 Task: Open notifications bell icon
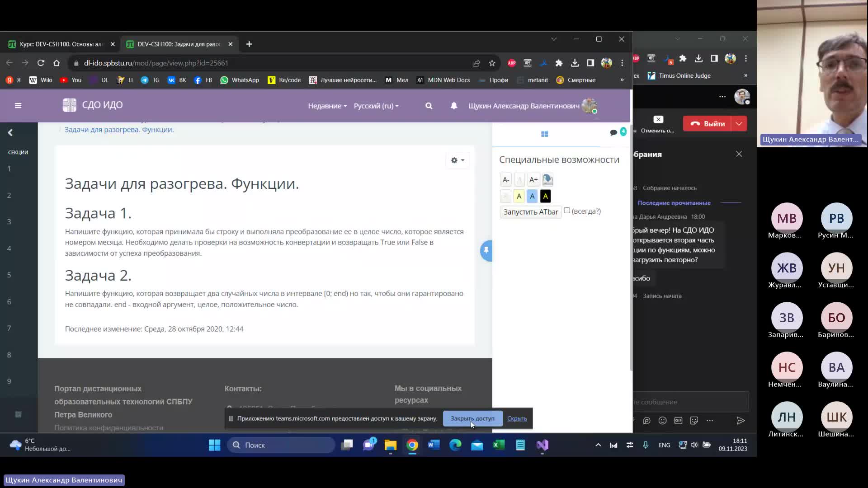tap(454, 106)
